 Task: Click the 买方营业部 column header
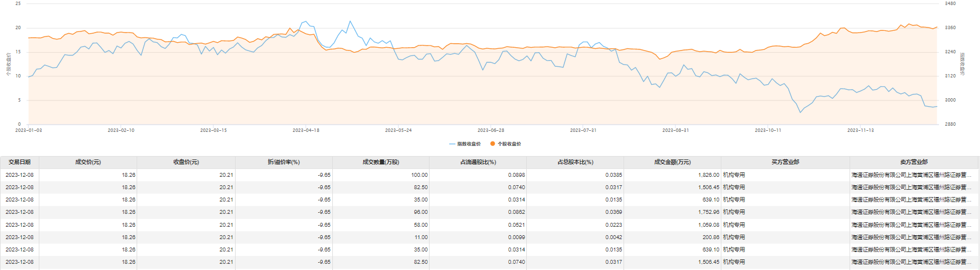point(785,162)
